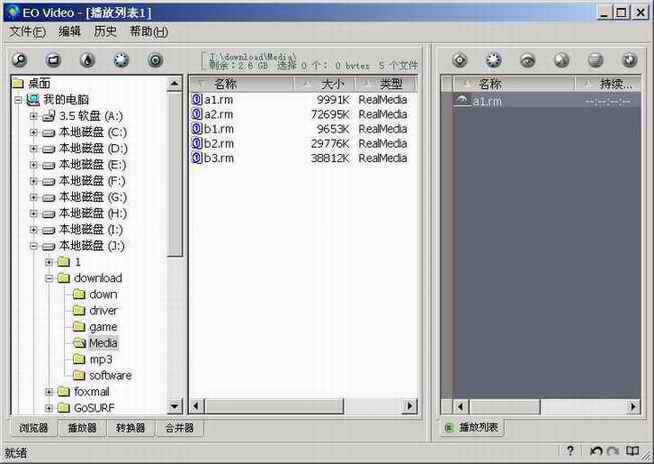Screen dimensions: 654x464
Task: Expand 本地磁盘 (E:) in tree
Action: (x=33, y=165)
